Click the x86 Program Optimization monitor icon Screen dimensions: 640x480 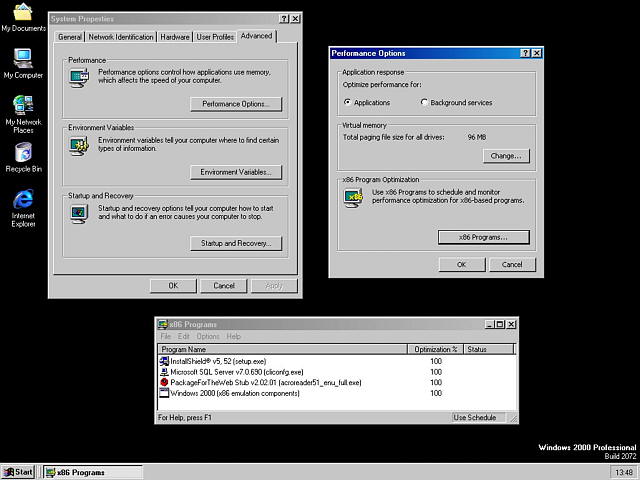(x=353, y=198)
